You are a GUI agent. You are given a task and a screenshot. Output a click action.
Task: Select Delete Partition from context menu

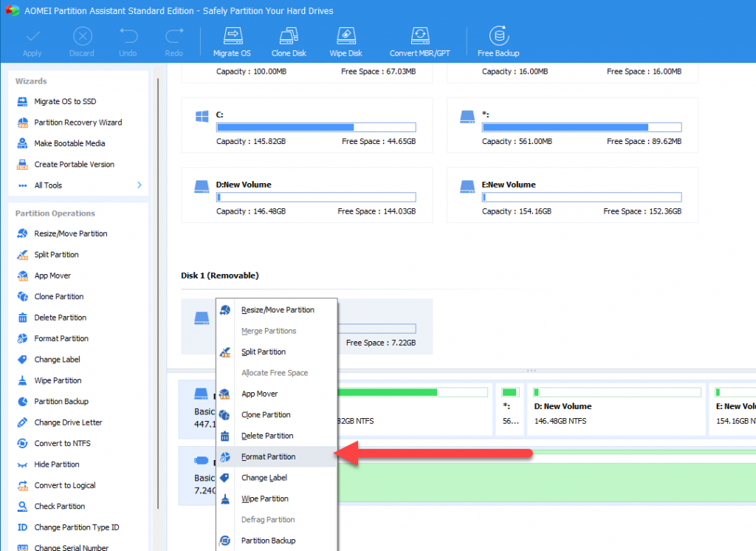[x=267, y=436]
